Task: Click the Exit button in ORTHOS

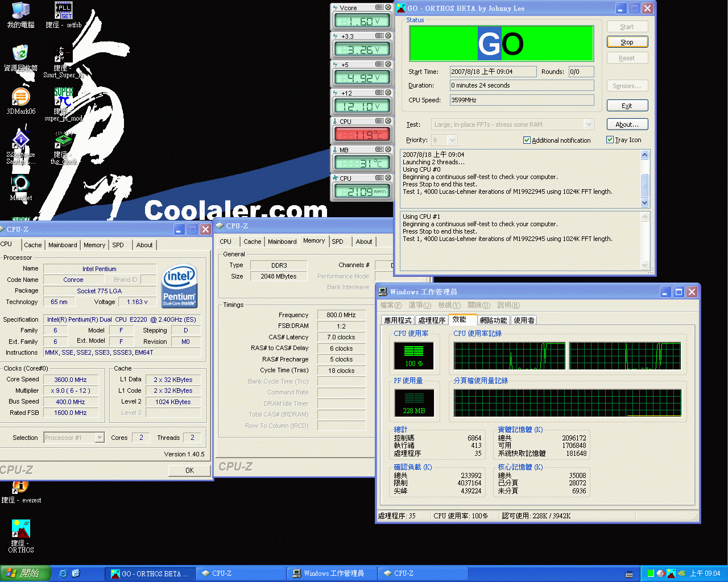Action: click(x=627, y=106)
